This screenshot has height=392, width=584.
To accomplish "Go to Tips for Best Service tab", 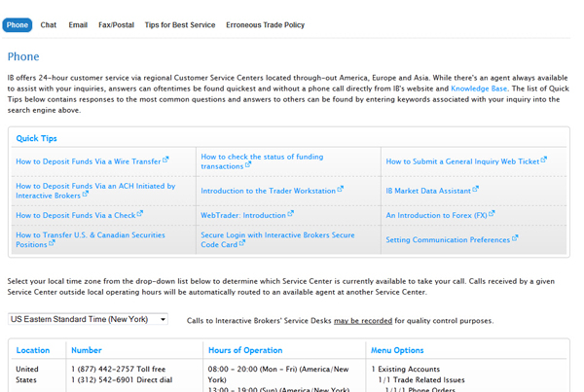I will (x=180, y=25).
